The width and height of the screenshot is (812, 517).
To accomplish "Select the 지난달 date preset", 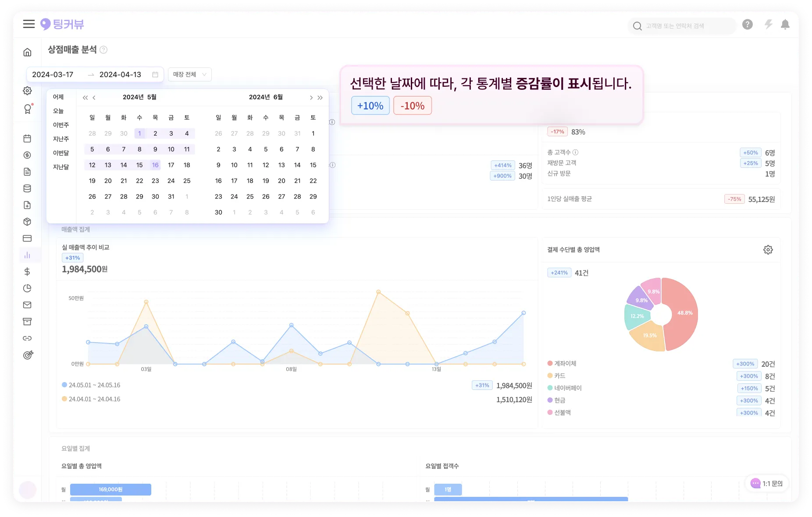I will [x=61, y=167].
